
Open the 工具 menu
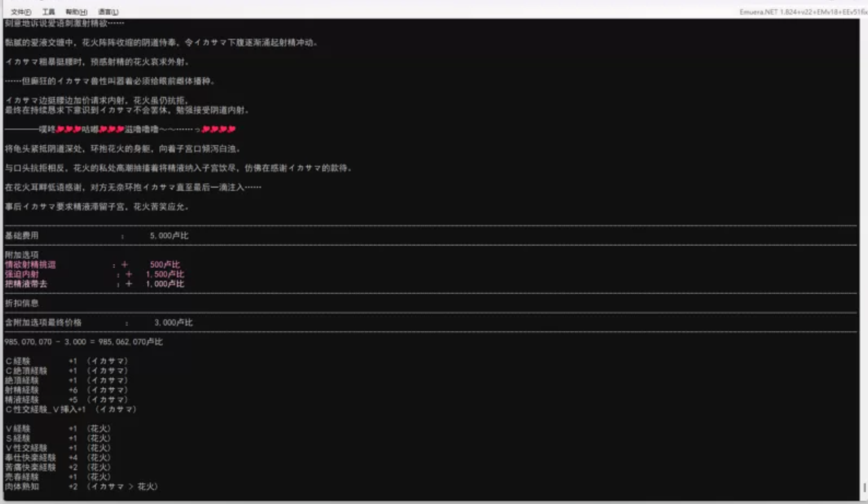click(x=48, y=12)
